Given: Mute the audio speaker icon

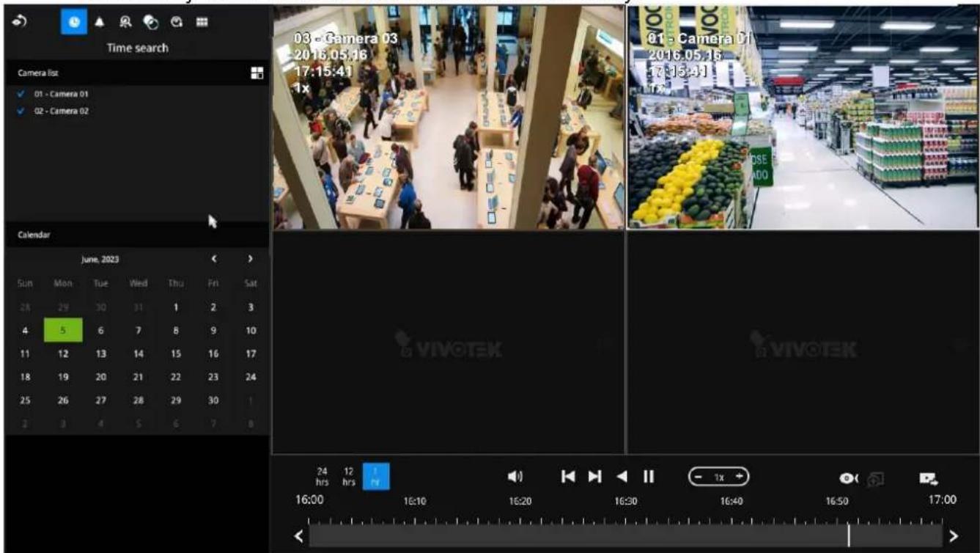Looking at the screenshot, I should 515,477.
